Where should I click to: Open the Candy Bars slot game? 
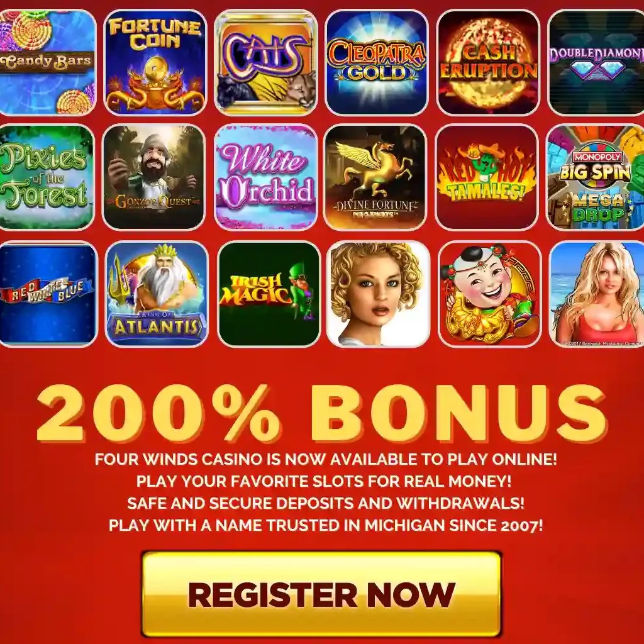48,62
